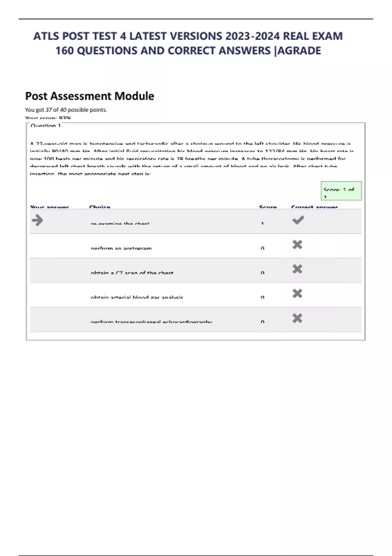Viewport: 392px width, 556px height.
Task: Select the "obtain arterial blood gas analysis" choice
Action: [137, 297]
